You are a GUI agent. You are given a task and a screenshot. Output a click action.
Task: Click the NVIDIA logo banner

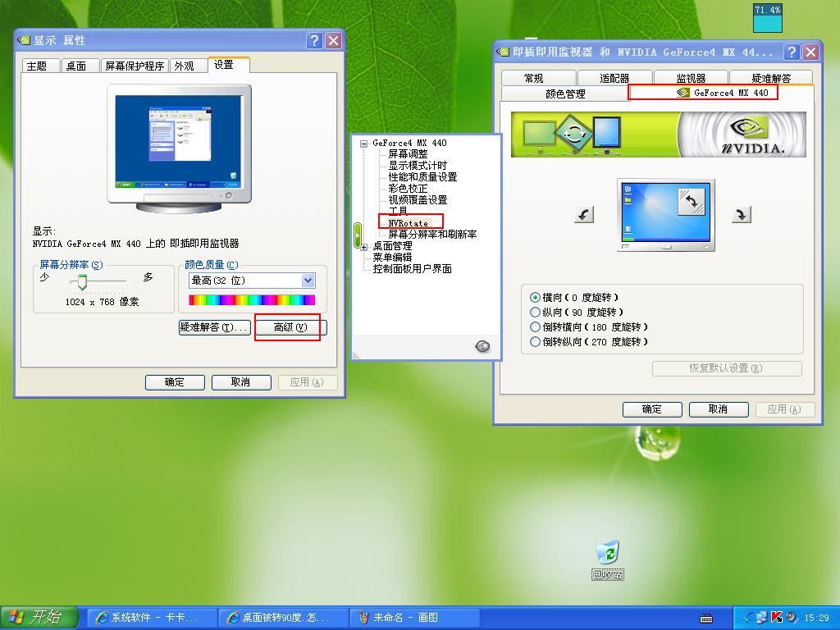pyautogui.click(x=659, y=135)
